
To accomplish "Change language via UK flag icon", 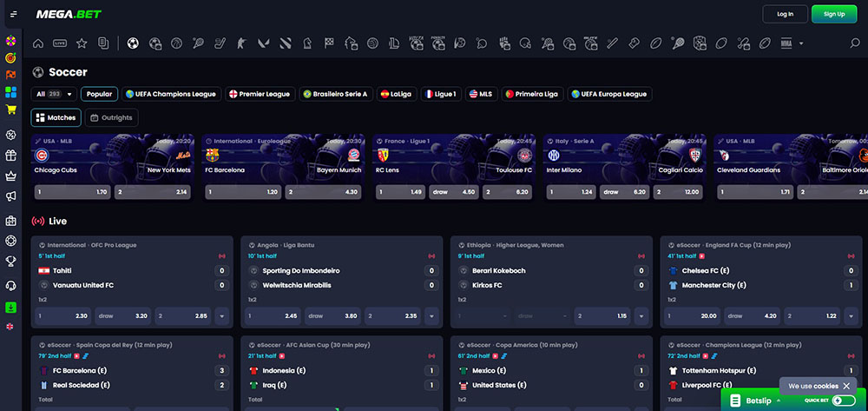I will (10, 327).
